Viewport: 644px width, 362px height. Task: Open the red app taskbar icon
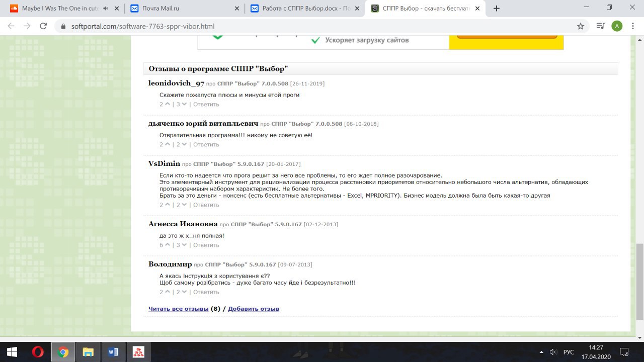point(138,352)
